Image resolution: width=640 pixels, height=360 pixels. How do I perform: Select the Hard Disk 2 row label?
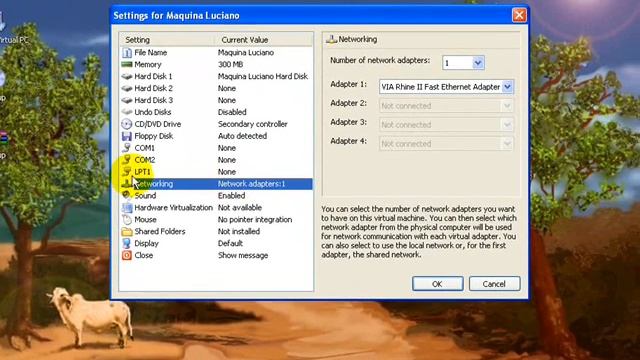153,88
